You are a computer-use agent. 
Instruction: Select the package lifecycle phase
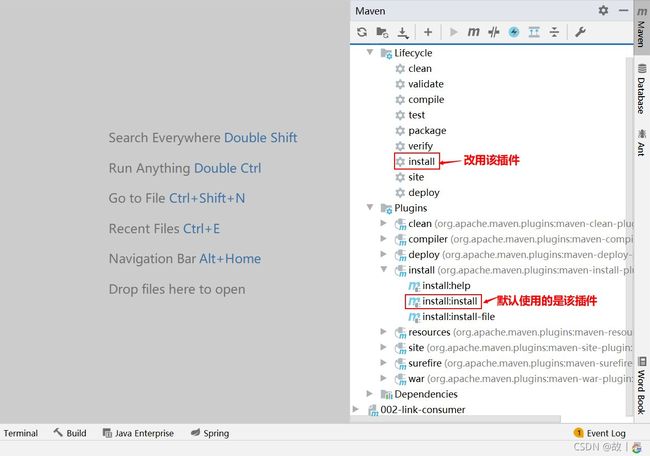(427, 131)
